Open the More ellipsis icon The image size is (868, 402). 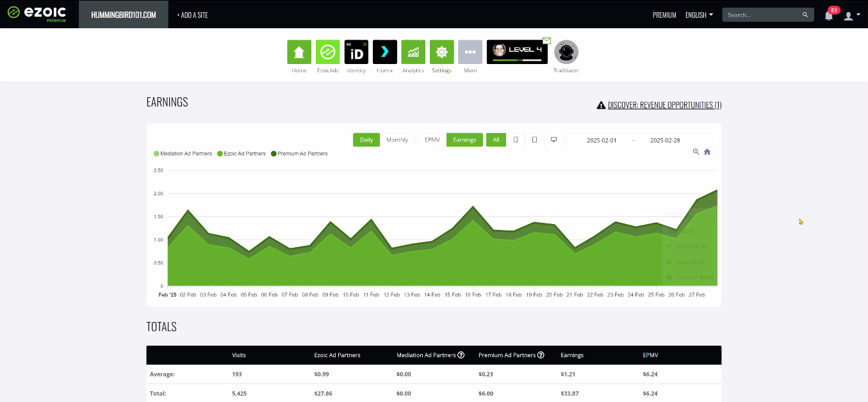tap(470, 52)
